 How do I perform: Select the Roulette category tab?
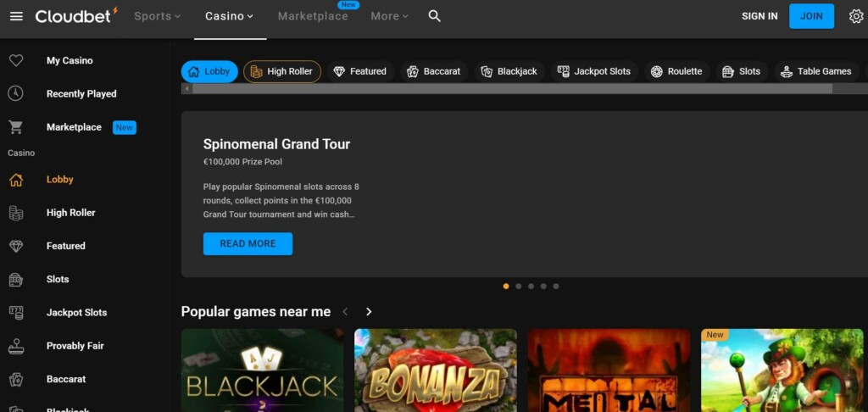pyautogui.click(x=677, y=71)
